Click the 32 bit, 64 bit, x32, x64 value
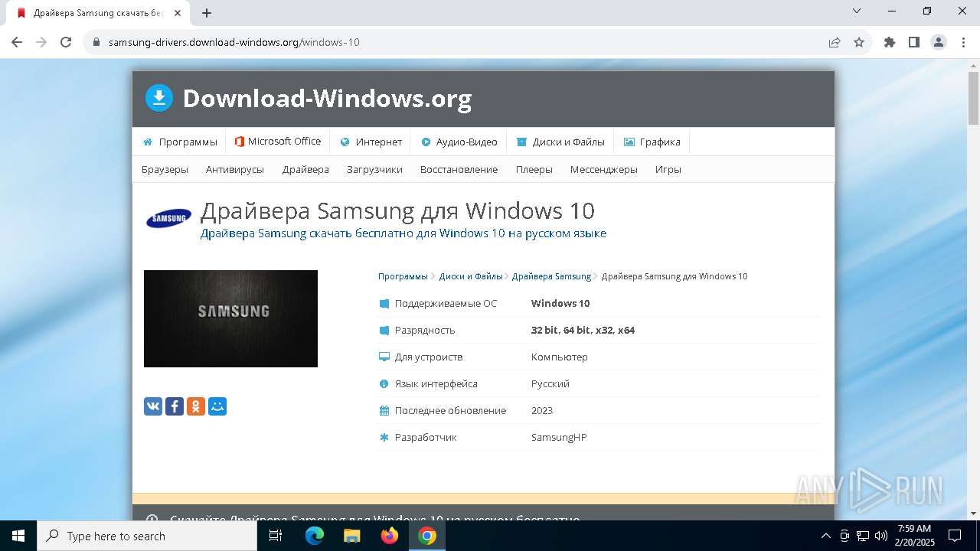This screenshot has width=980, height=551. [583, 330]
